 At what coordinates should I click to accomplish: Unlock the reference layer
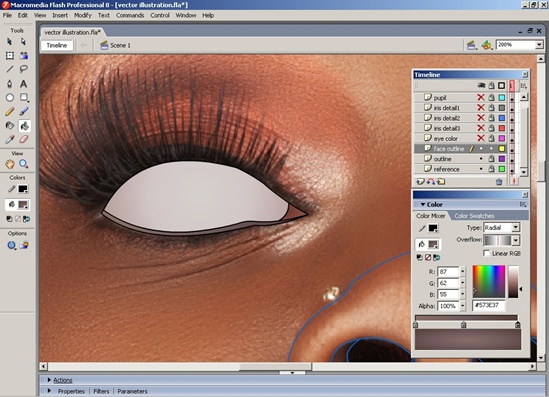[x=491, y=169]
